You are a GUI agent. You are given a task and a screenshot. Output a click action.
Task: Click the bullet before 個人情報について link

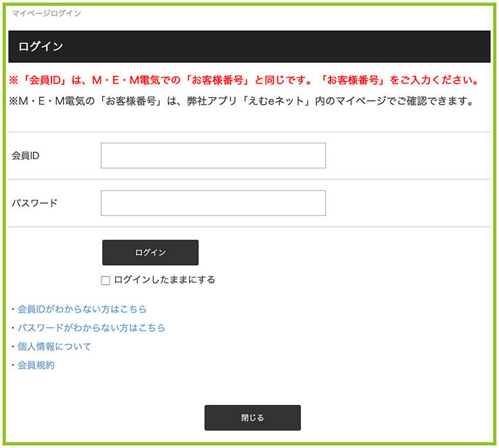tap(13, 346)
